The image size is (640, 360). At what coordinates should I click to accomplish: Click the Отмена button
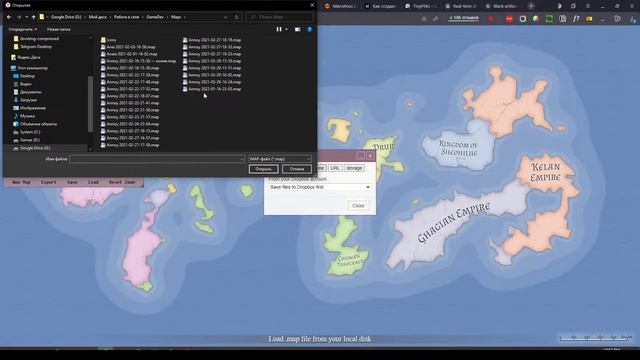coord(297,169)
